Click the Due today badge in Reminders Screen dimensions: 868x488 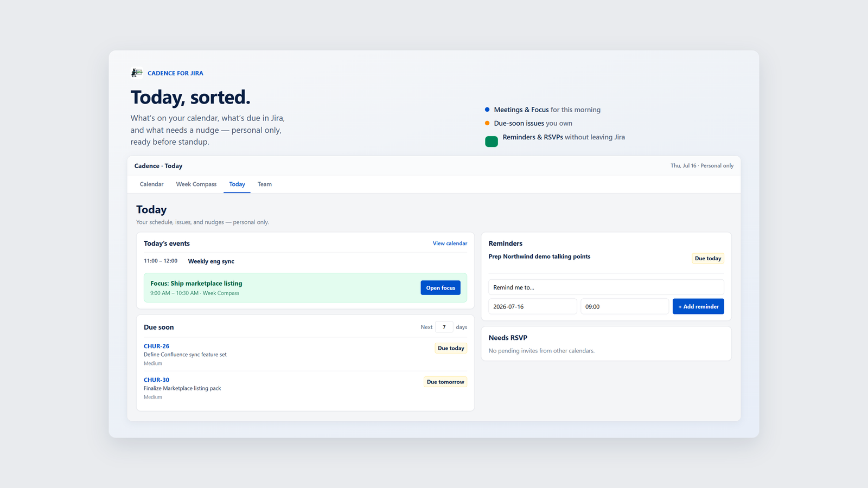(x=708, y=258)
